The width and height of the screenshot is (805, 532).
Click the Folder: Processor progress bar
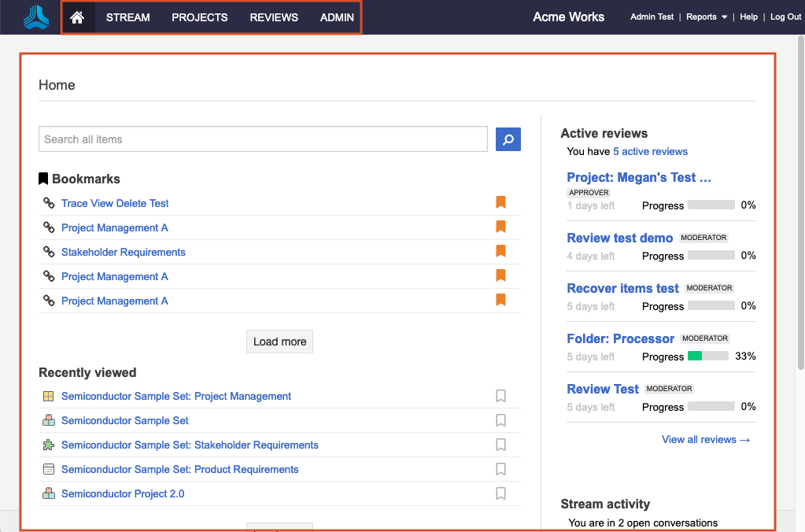tap(707, 357)
